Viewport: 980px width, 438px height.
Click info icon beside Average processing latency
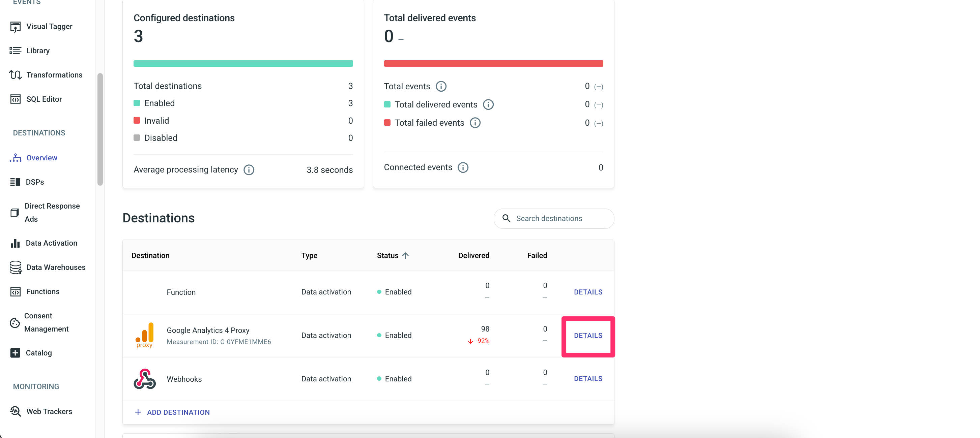click(x=249, y=170)
